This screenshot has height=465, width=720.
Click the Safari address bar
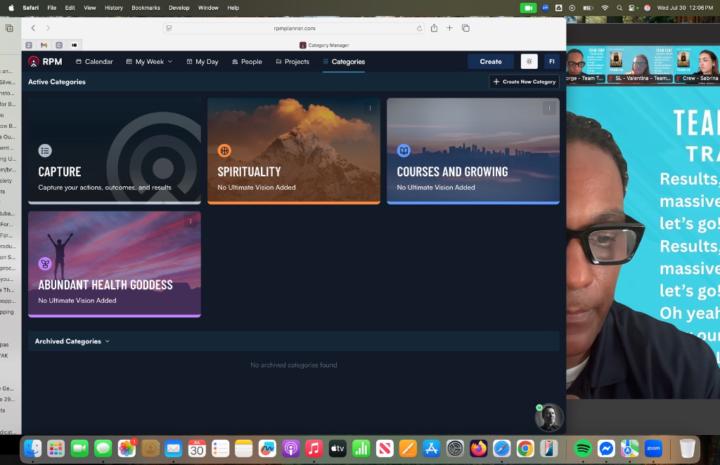[294, 28]
